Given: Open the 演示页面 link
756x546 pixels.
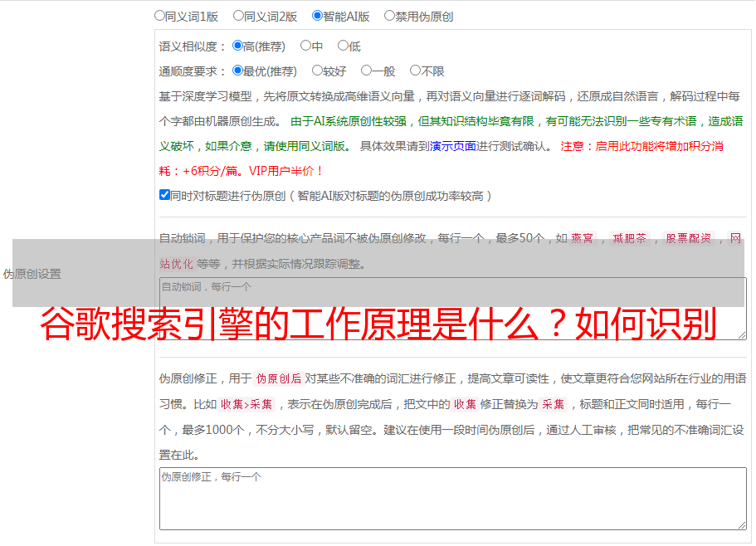Looking at the screenshot, I should (x=453, y=146).
